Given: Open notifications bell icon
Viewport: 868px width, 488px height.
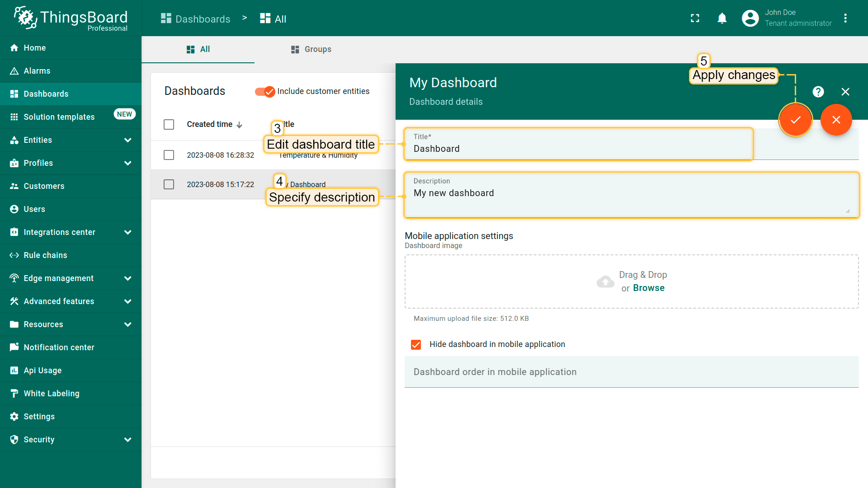Looking at the screenshot, I should 722,19.
